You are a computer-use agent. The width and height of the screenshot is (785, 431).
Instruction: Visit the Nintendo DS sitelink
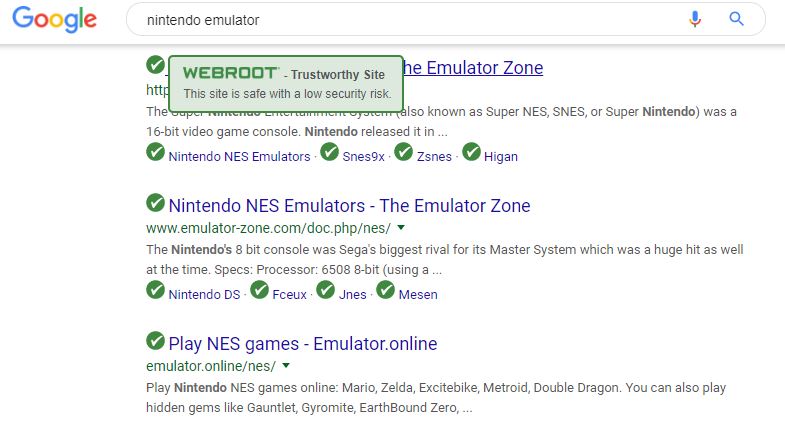click(x=204, y=294)
